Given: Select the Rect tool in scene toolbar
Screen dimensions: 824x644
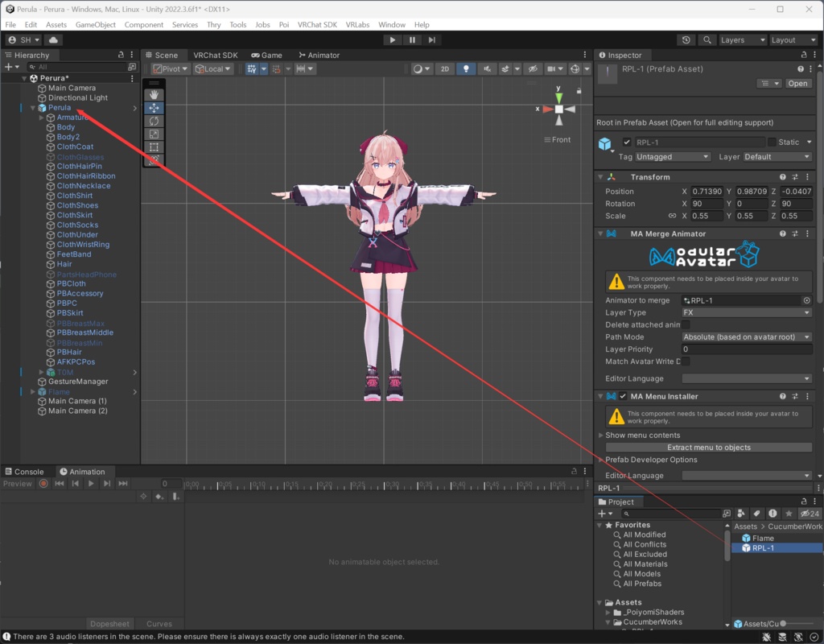Looking at the screenshot, I should click(x=154, y=147).
